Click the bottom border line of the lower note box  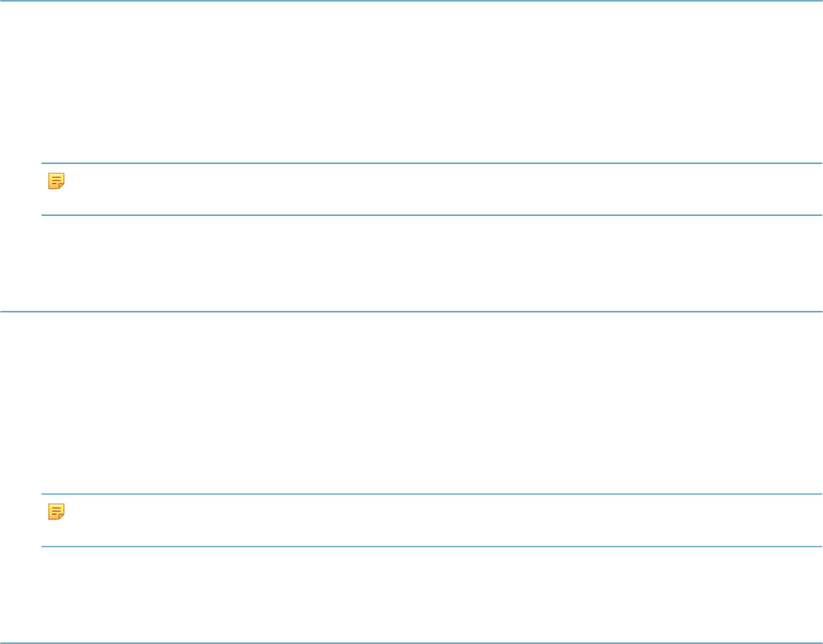tap(431, 547)
